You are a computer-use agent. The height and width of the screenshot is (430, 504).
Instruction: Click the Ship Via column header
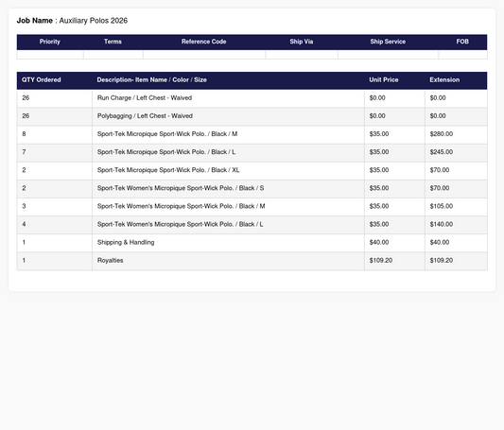(302, 42)
